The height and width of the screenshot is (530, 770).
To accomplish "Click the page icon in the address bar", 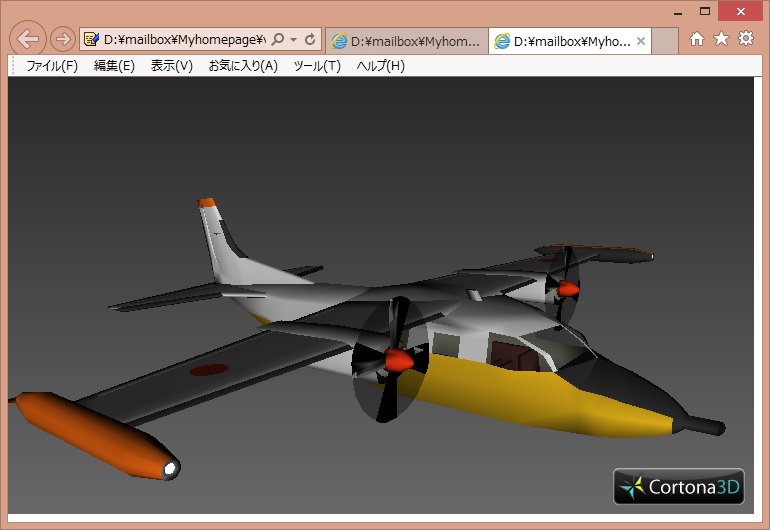I will click(92, 40).
